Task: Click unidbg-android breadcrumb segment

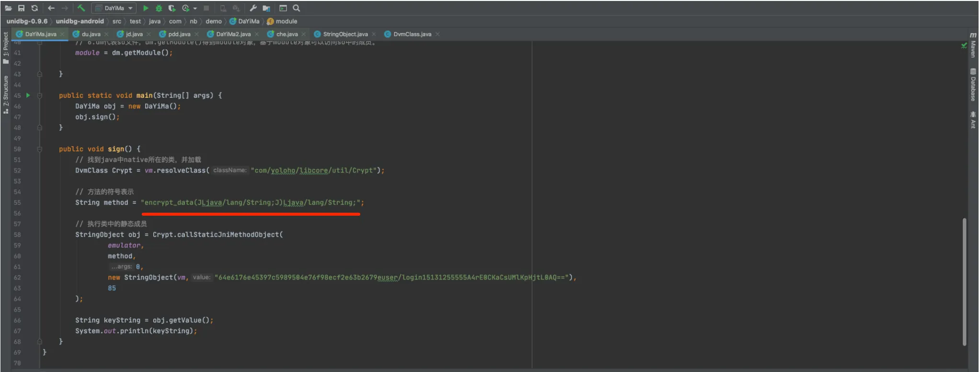Action: pos(80,21)
